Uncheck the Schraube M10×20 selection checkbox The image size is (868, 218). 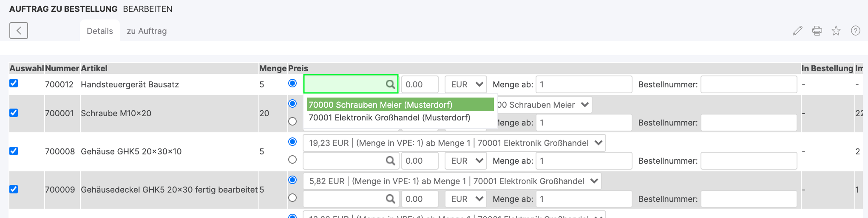tap(14, 113)
